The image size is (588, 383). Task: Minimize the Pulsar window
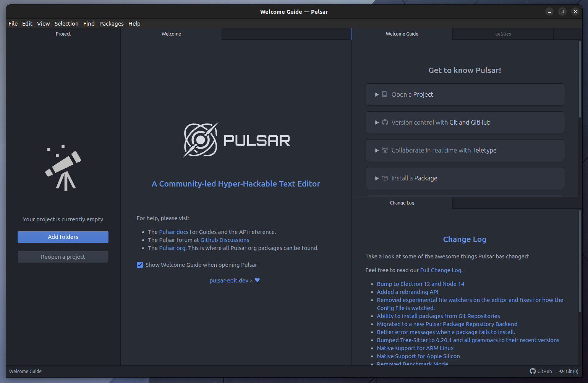(x=549, y=11)
